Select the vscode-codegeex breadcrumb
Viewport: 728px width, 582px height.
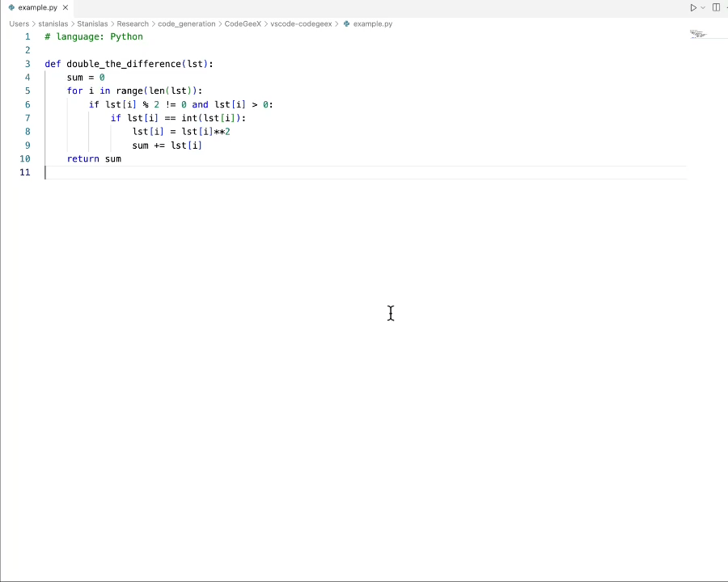[x=301, y=24]
